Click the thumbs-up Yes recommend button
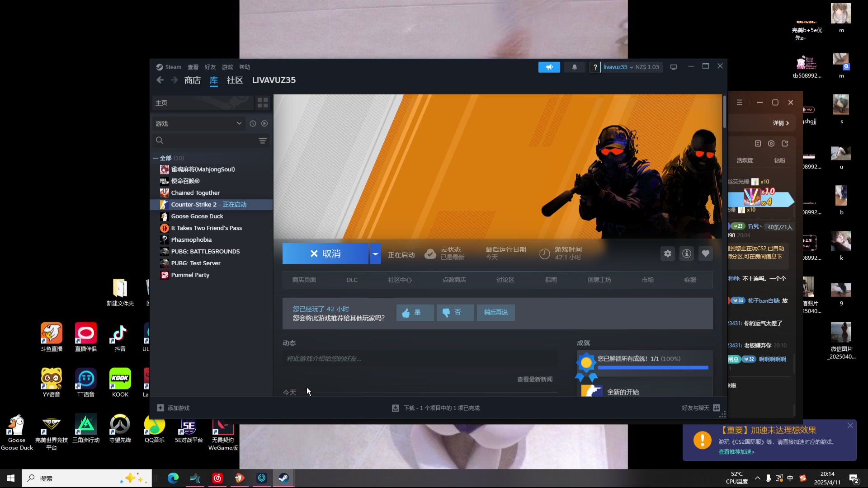The image size is (868, 488). (x=415, y=312)
